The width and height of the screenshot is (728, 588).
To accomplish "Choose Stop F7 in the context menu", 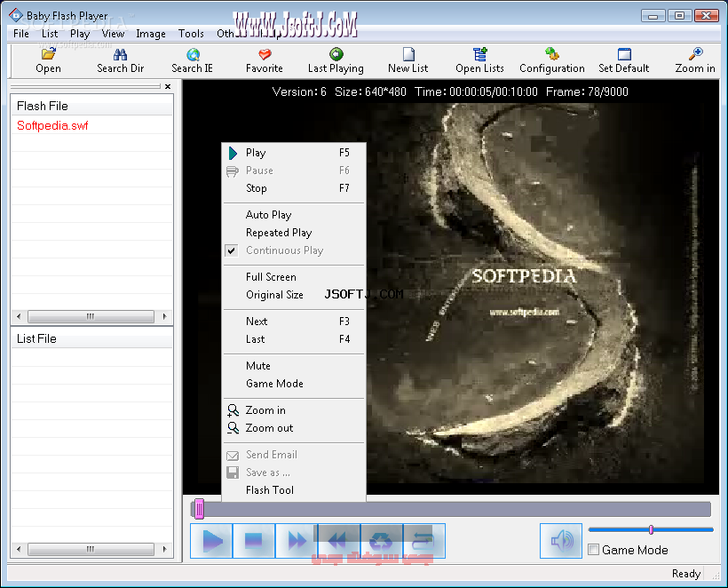I will point(294,188).
